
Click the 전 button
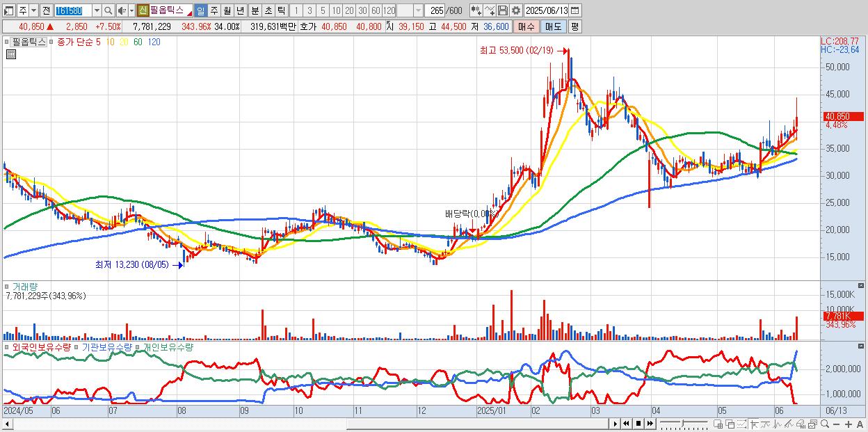[x=46, y=10]
